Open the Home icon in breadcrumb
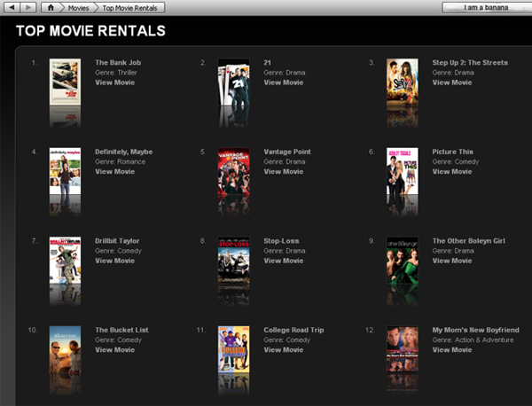The image size is (532, 406). [51, 7]
